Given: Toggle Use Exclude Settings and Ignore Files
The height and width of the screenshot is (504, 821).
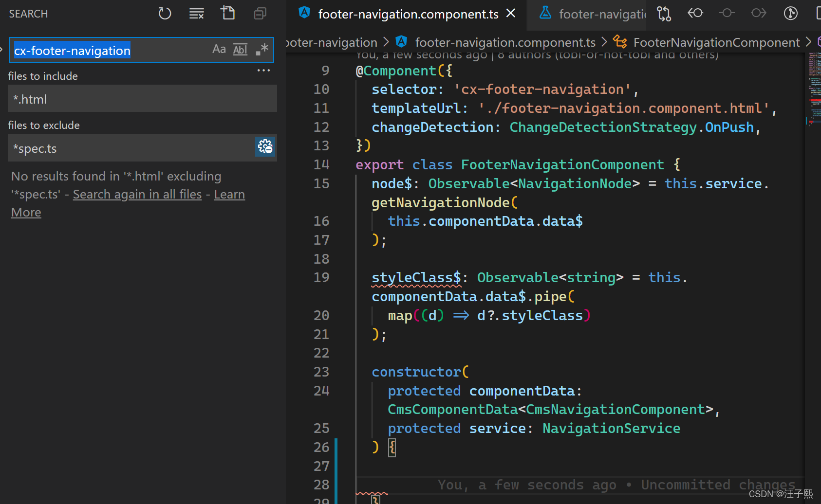Looking at the screenshot, I should tap(265, 146).
